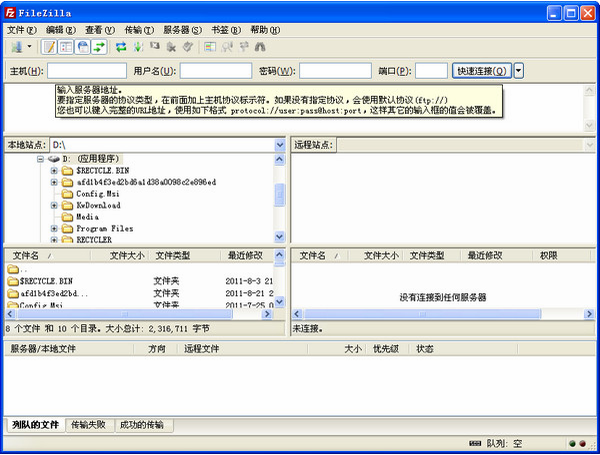The width and height of the screenshot is (600, 455).
Task: Collapse the D: (应用程序) drive node
Action: tap(40, 159)
